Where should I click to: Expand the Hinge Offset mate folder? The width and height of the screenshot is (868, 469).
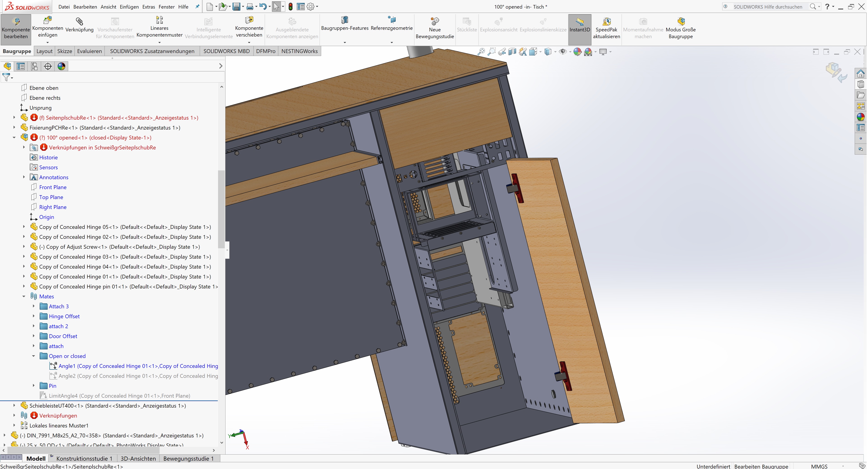(x=34, y=316)
